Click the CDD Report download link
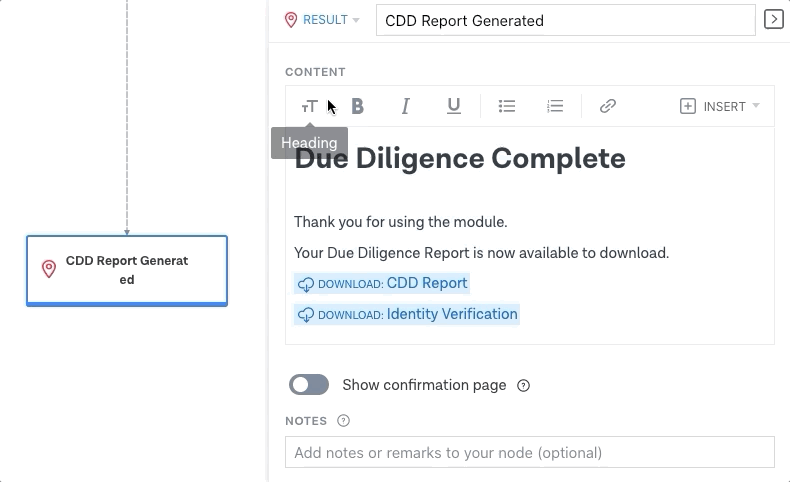 (x=382, y=284)
